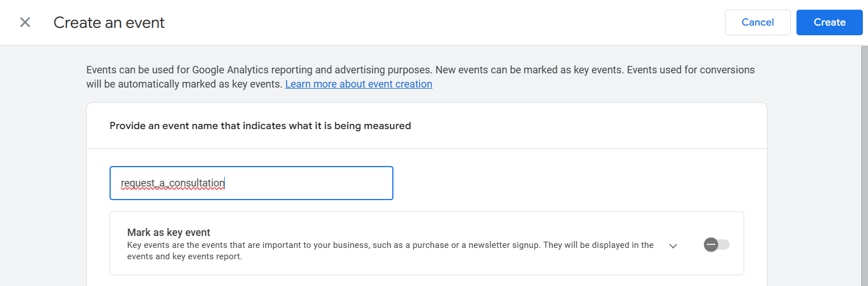
Task: Click the key events description text
Action: (x=391, y=251)
